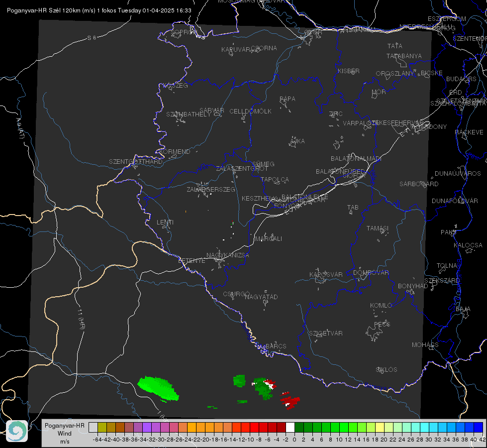This screenshot has height=448, width=487.
Task: Select the SZEKSZÁRD label
Action: coord(442,281)
